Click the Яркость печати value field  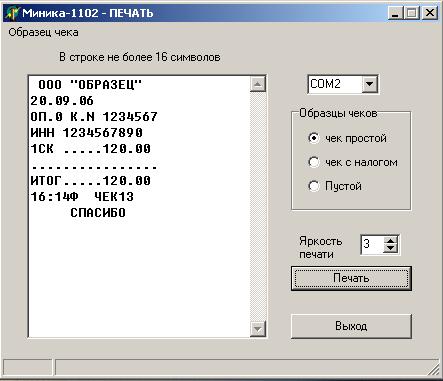point(372,244)
